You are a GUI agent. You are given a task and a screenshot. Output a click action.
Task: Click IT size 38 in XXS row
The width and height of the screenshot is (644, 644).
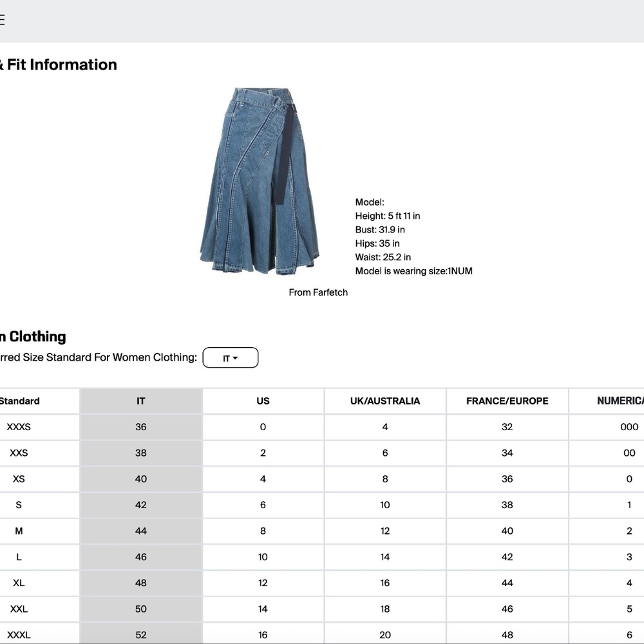pos(141,453)
